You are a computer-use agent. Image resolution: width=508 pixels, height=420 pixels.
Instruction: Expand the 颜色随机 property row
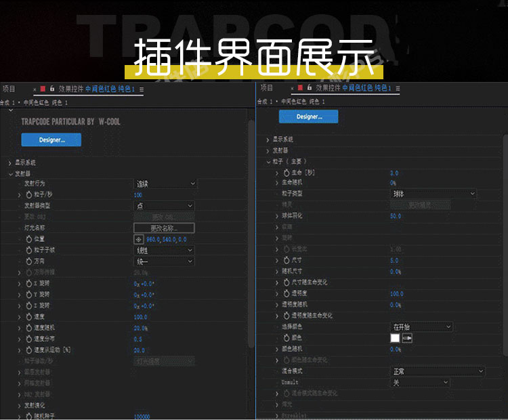coord(277,349)
